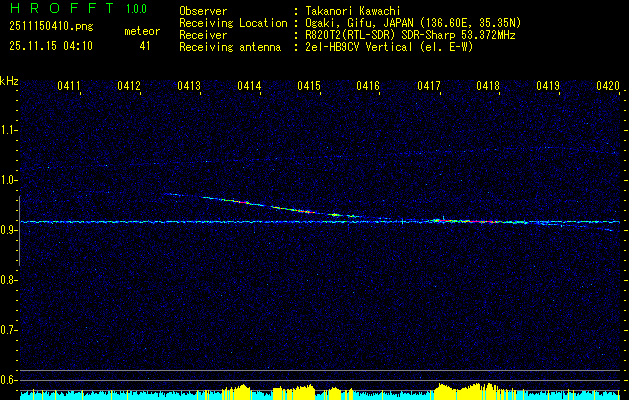Click the 0.7 frequency axis label
The height and width of the screenshot is (400, 629).
point(9,330)
